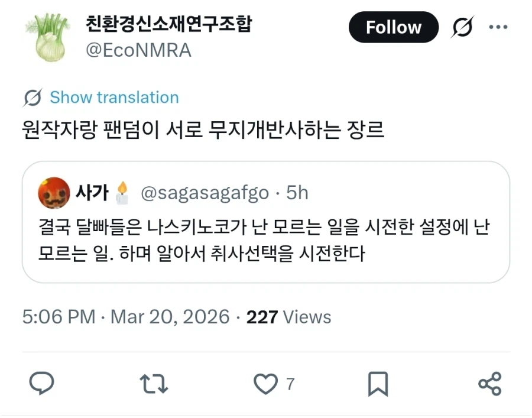Open the quoted tweet by 사가
Image resolution: width=532 pixels, height=418 pixels.
click(266, 242)
